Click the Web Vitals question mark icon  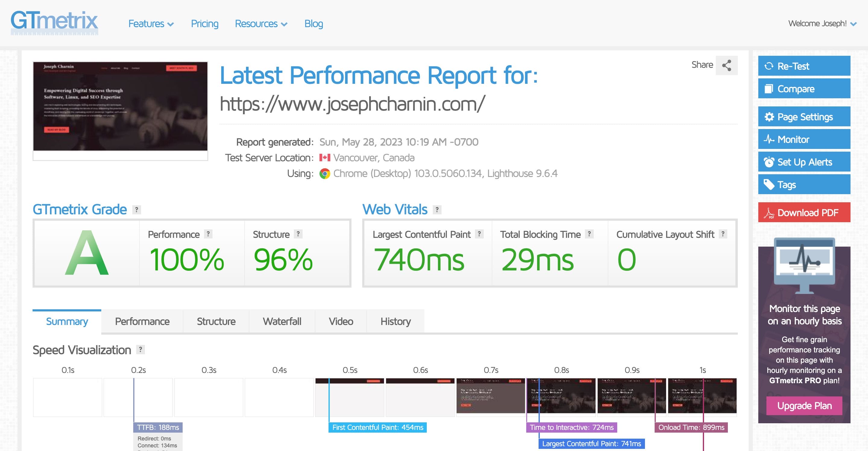coord(436,210)
